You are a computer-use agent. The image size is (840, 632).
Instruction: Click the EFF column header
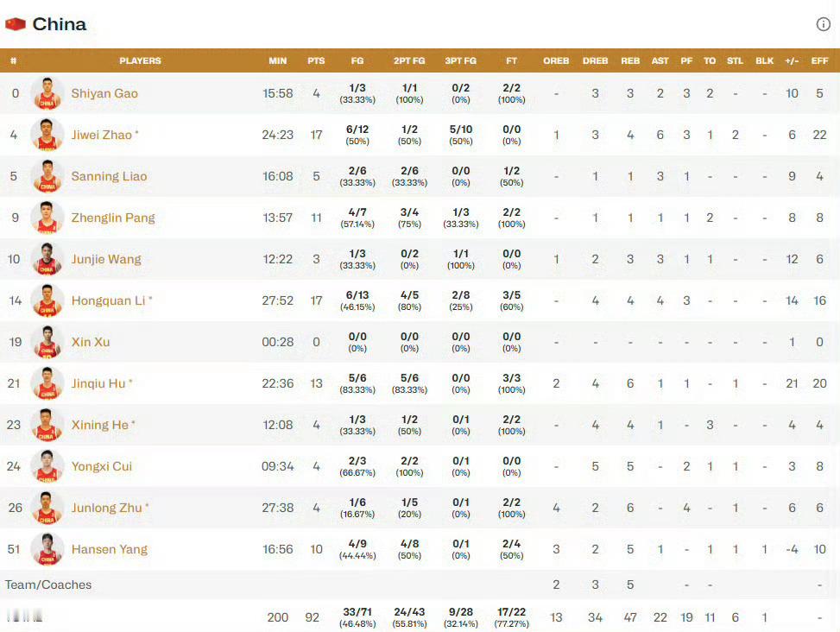(819, 61)
